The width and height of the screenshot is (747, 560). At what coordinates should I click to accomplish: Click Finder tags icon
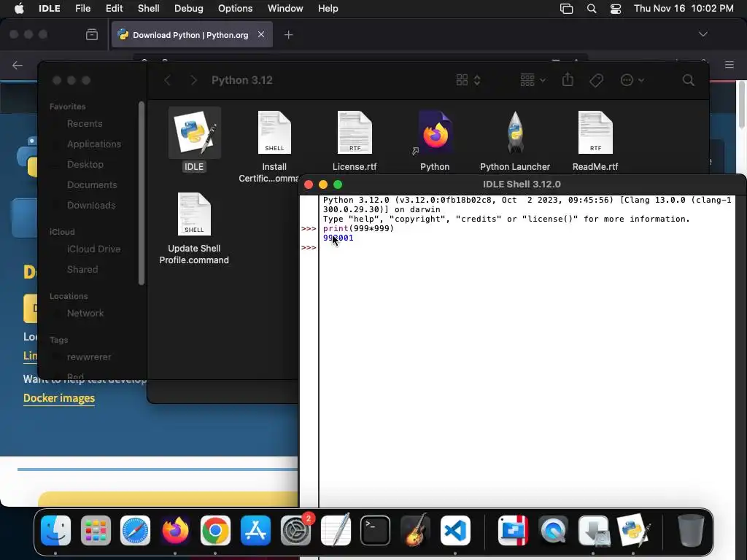tap(596, 80)
